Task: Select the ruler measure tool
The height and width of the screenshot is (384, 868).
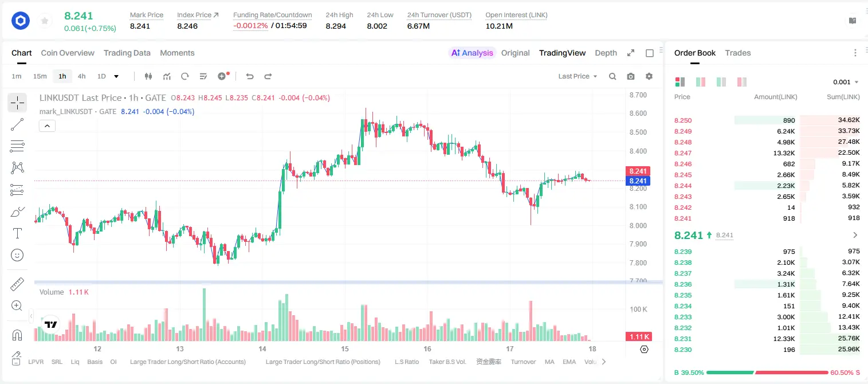Action: pos(17,284)
